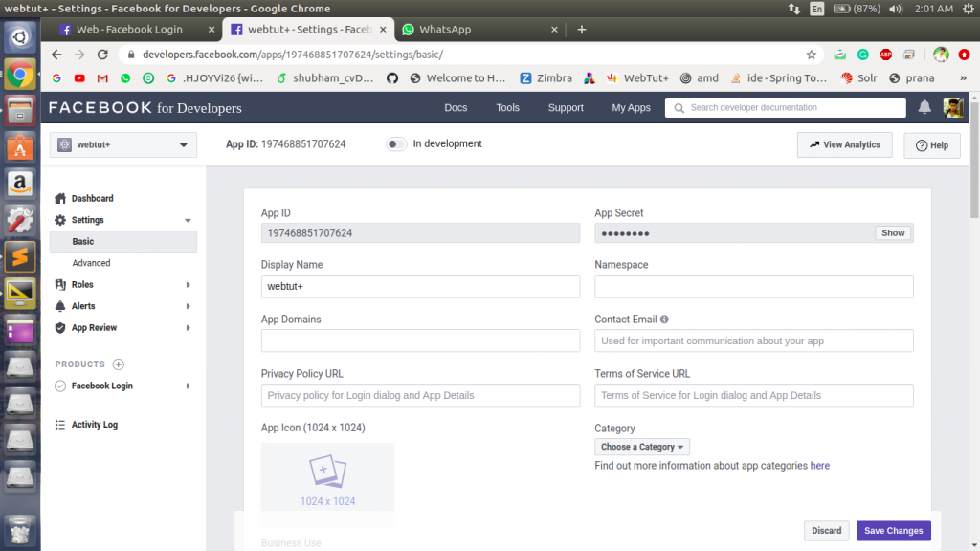Viewport: 980px width, 551px height.
Task: Select Basic settings in sidebar
Action: point(123,242)
